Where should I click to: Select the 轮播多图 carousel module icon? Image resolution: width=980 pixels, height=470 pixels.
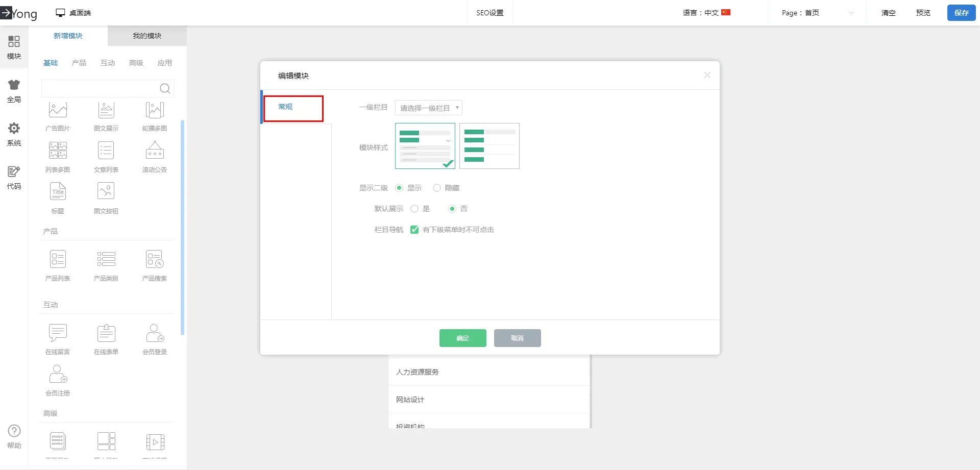155,110
